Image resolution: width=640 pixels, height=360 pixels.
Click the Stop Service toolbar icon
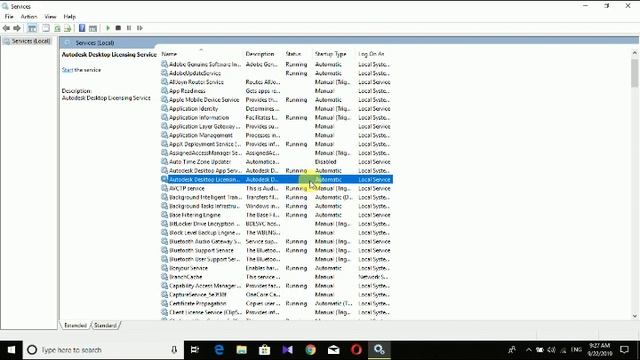click(118, 28)
